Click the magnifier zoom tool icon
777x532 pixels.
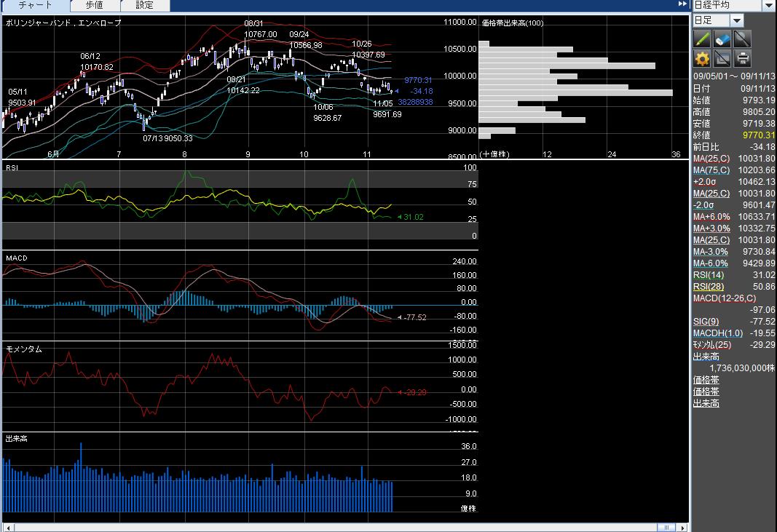(742, 39)
